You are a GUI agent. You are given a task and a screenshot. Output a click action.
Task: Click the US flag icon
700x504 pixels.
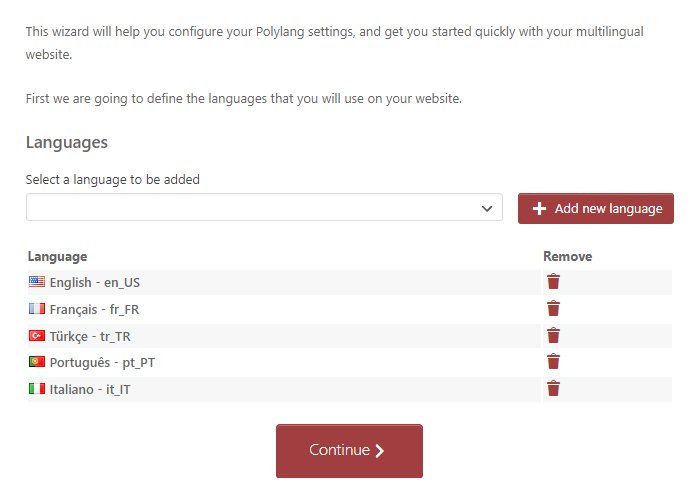(x=37, y=282)
